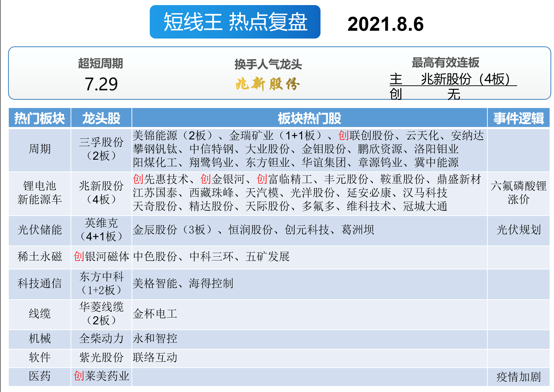This screenshot has height=392, width=554.
Task: Select the 最高有效连板 heading
Action: click(x=445, y=63)
